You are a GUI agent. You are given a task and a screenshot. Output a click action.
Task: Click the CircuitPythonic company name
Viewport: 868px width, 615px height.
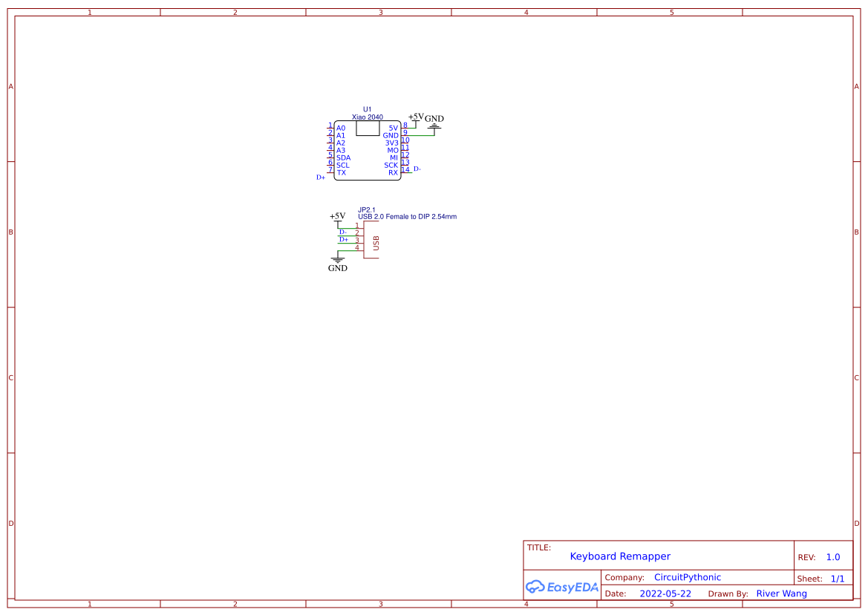click(687, 577)
